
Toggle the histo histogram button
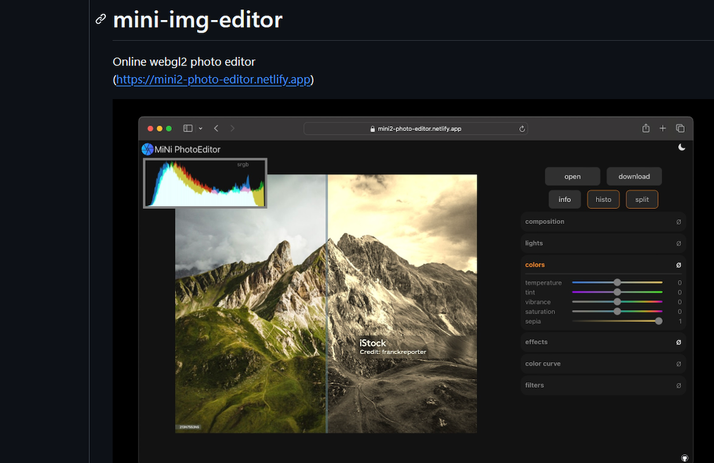(603, 199)
